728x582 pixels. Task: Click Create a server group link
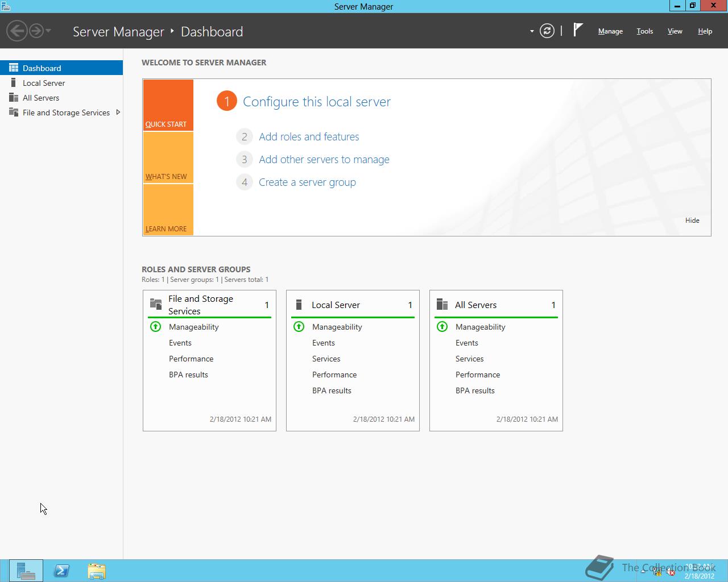click(x=307, y=182)
